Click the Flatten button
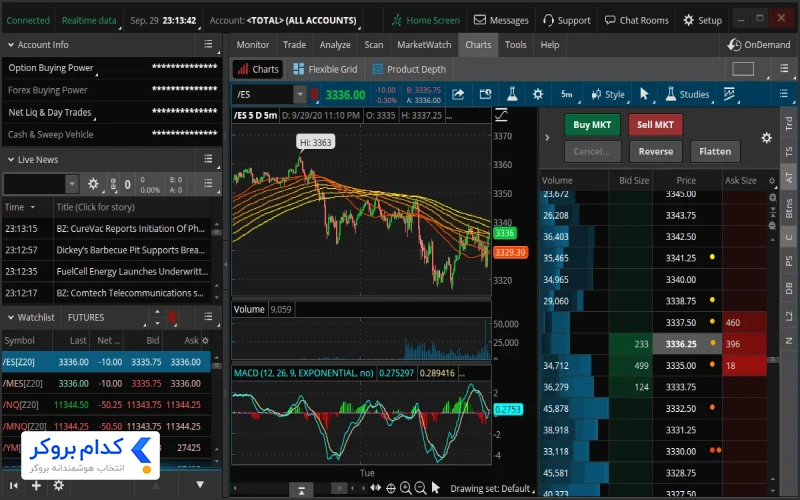This screenshot has height=500, width=800. (715, 152)
